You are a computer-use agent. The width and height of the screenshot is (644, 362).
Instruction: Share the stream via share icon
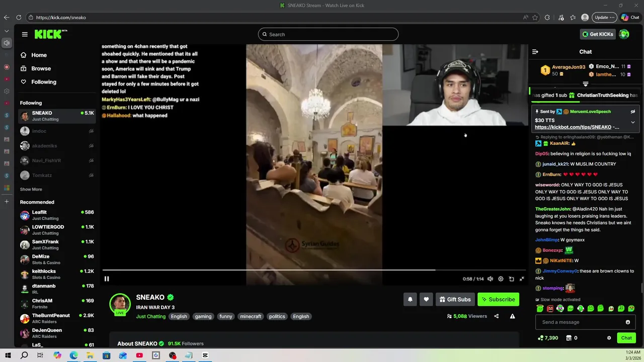(497, 316)
